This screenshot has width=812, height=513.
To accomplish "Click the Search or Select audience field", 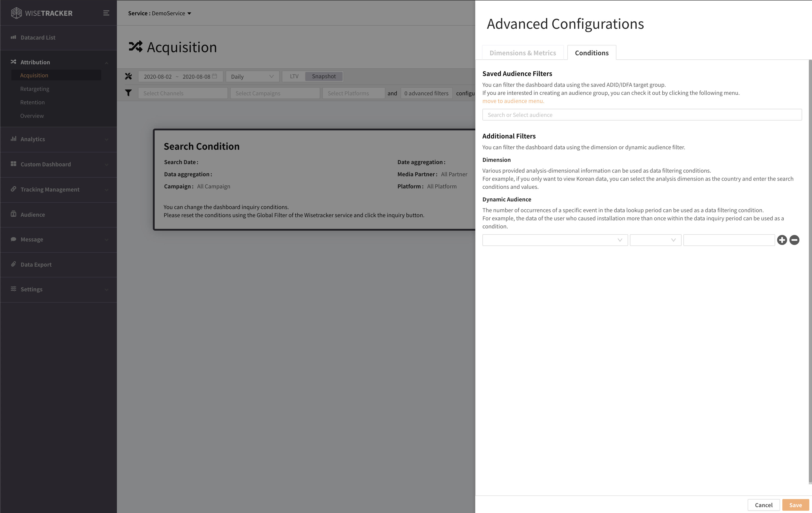I will coord(642,115).
